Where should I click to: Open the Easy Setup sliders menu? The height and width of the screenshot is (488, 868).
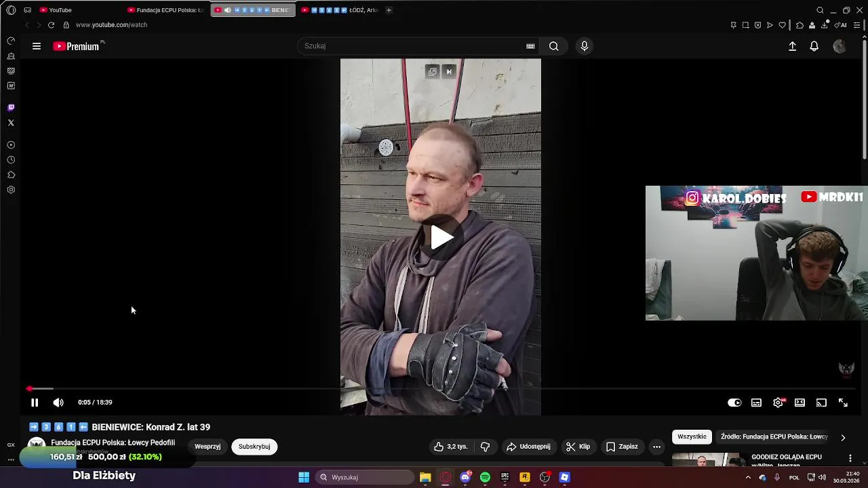click(856, 25)
